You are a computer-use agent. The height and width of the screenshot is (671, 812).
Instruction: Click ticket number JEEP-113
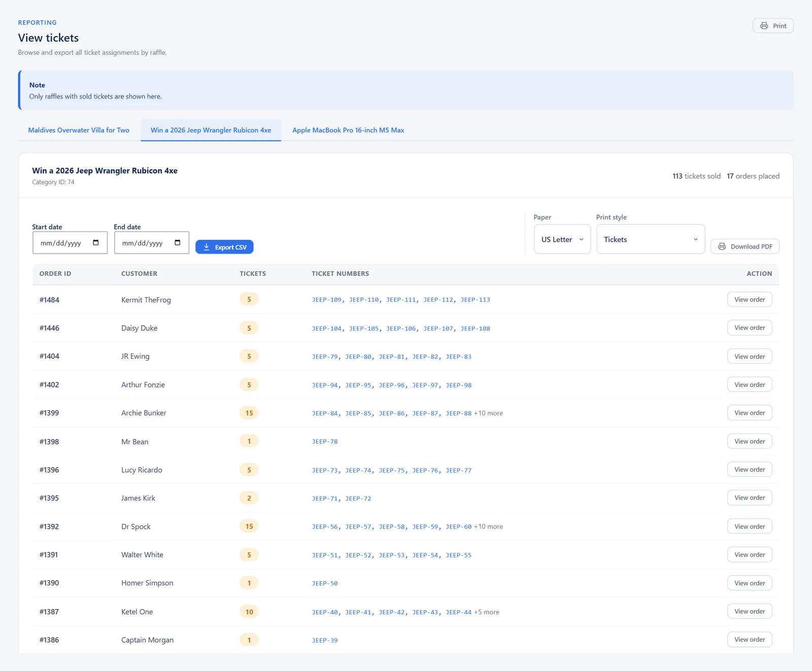click(x=476, y=300)
